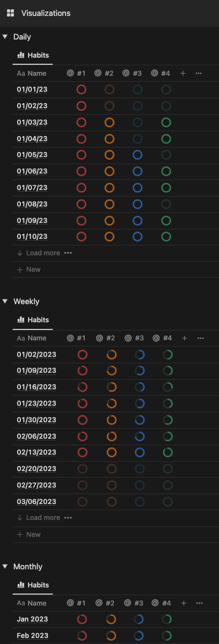Collapse the Weekly section triangle
The height and width of the screenshot is (644, 219).
[5, 301]
